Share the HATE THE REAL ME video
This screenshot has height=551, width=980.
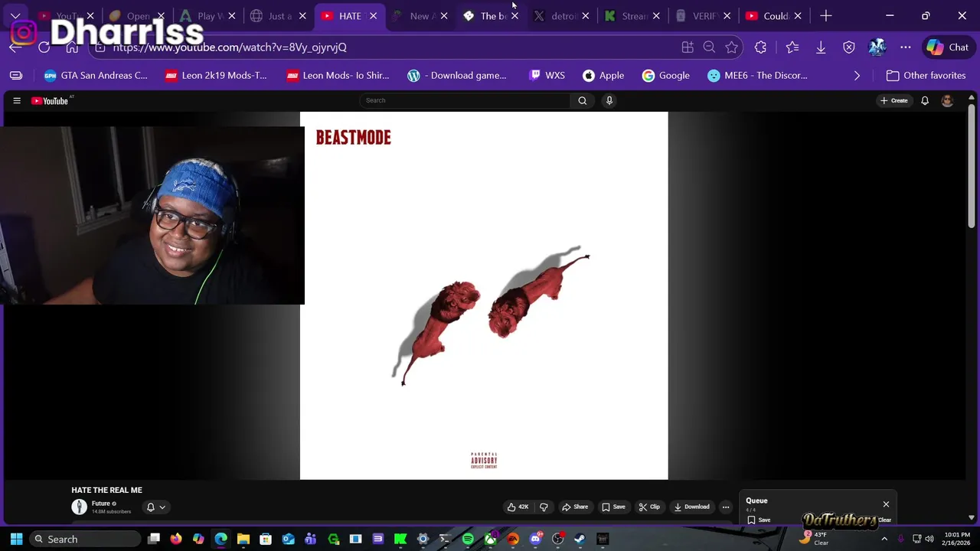click(x=575, y=507)
